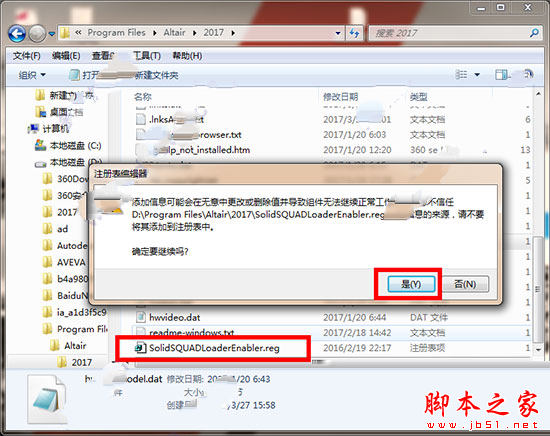This screenshot has width=550, height=436.
Task: Toggle the preview pane icon
Action: coord(501,74)
